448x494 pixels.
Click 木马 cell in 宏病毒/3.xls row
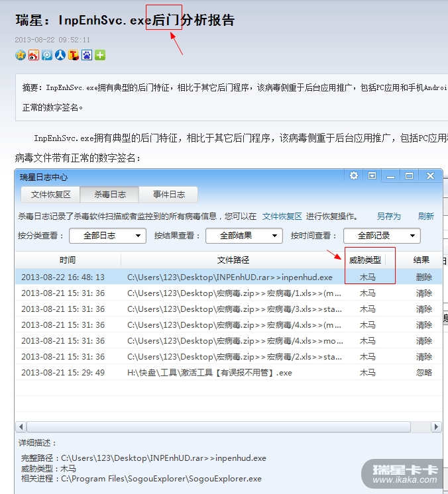(368, 309)
